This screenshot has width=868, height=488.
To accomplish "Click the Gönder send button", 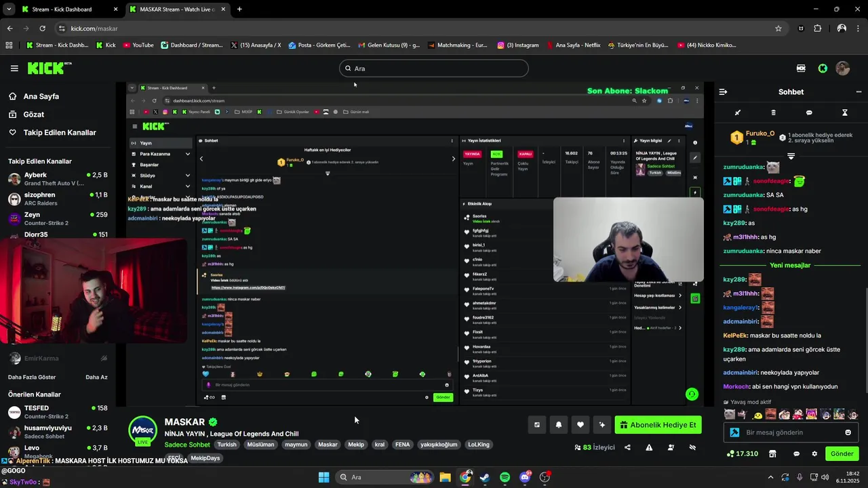I will (842, 453).
